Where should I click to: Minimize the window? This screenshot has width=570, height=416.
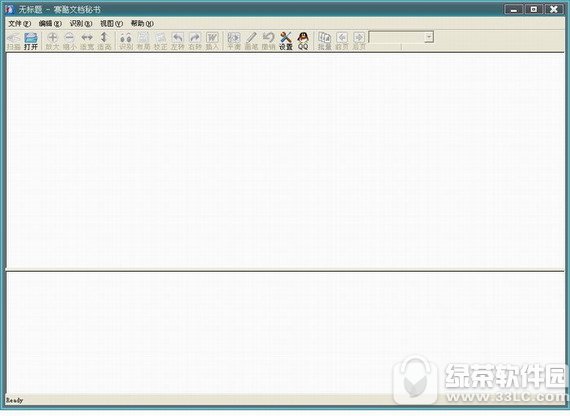(x=514, y=9)
